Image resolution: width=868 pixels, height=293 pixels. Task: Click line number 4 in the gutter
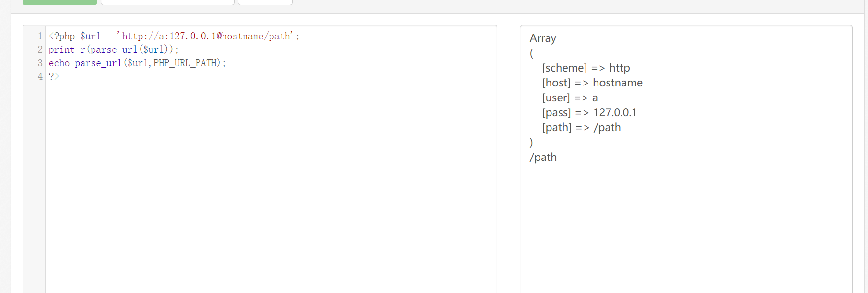click(x=40, y=77)
